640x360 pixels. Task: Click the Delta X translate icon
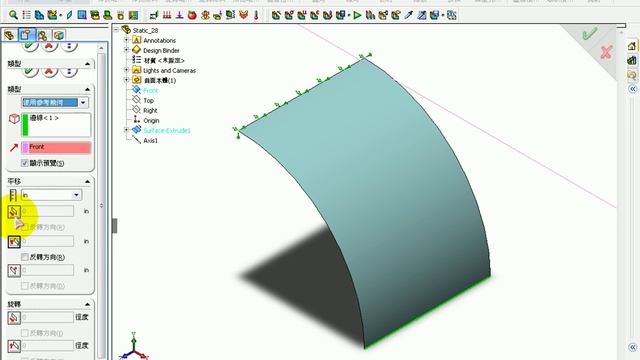[x=13, y=212]
